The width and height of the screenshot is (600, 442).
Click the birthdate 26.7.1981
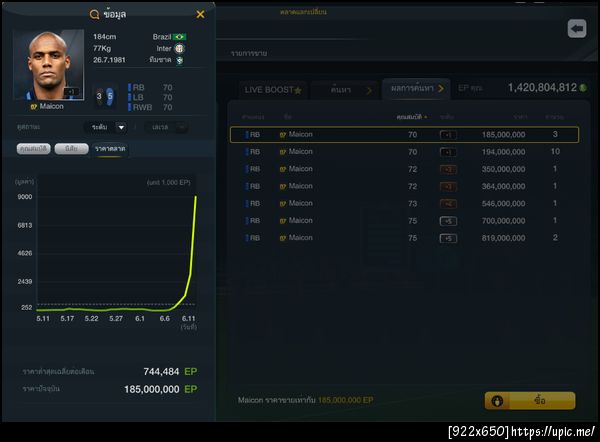pos(109,60)
